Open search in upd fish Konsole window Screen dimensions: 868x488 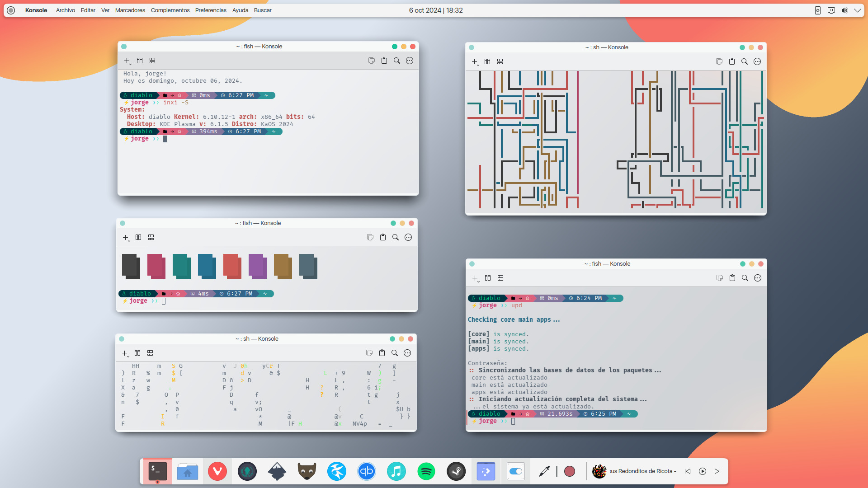tap(745, 278)
